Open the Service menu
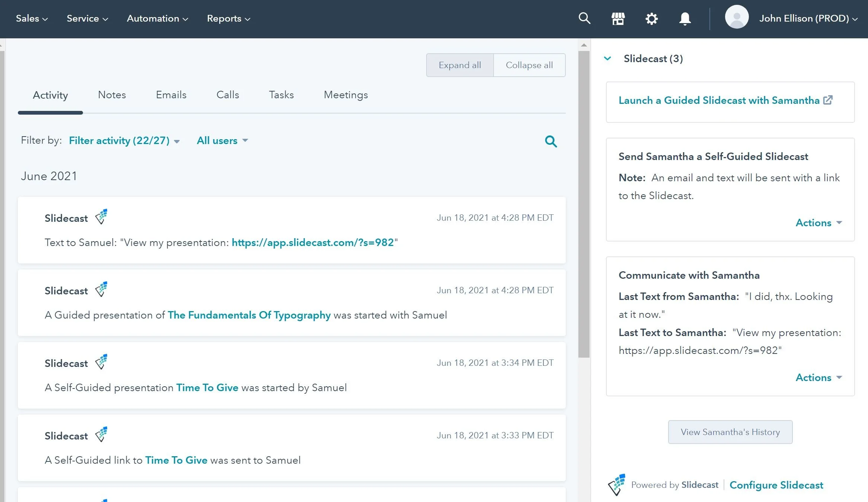The height and width of the screenshot is (502, 868). pos(87,18)
